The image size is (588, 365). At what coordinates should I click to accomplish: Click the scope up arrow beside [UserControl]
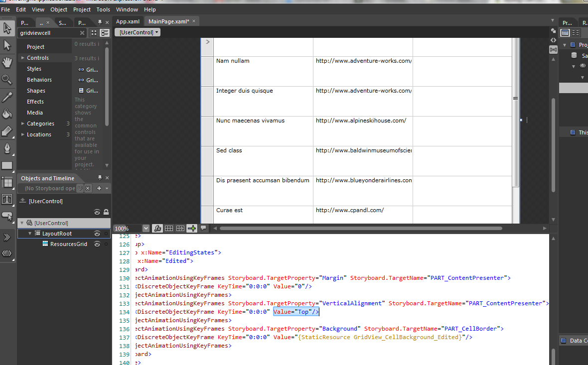[x=22, y=201]
